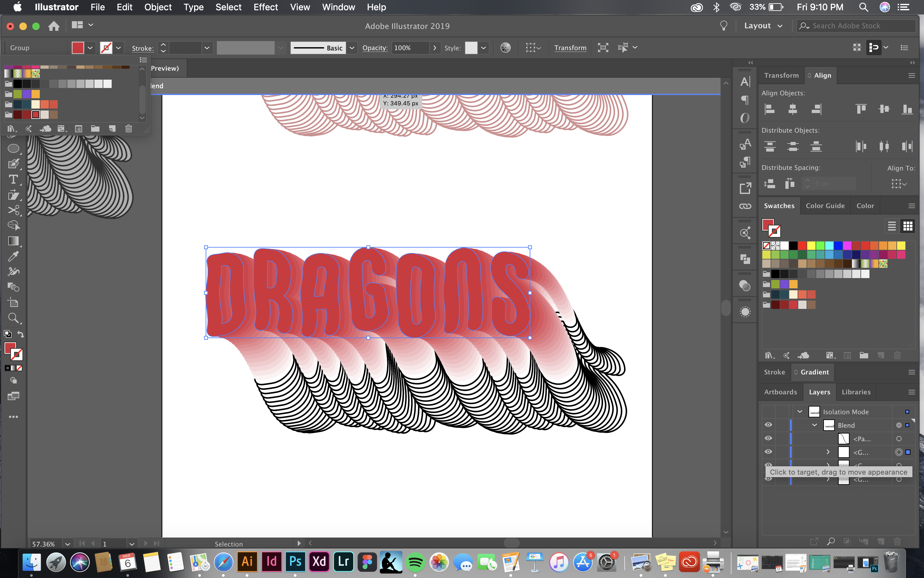Open the zoom level dropdown at 57.36%
This screenshot has width=924, height=578.
pyautogui.click(x=68, y=544)
